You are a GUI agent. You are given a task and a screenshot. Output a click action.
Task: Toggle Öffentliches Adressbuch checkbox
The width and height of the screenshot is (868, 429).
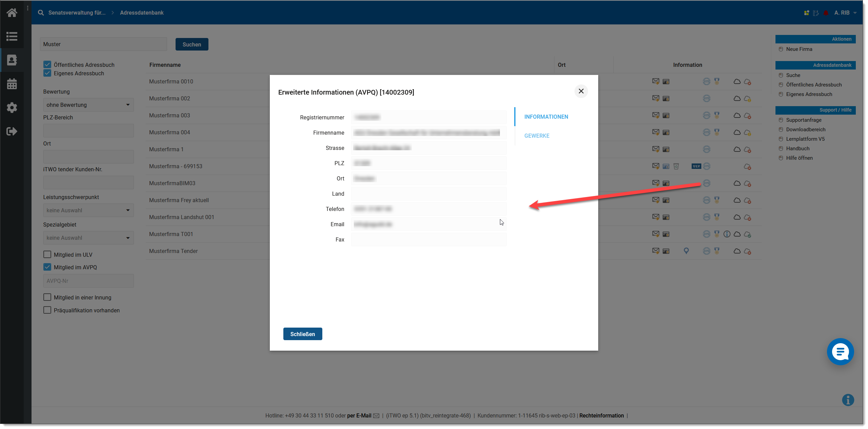coord(47,64)
